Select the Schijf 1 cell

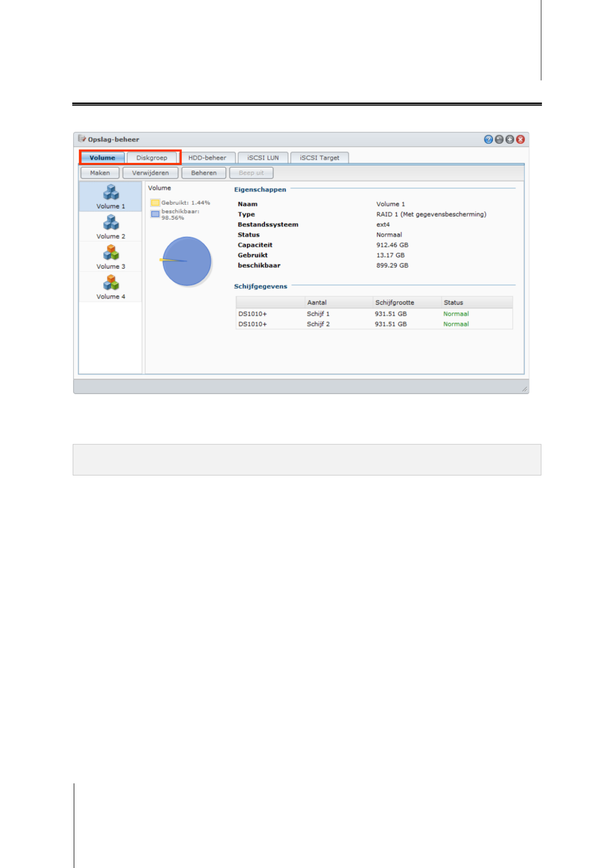(318, 314)
